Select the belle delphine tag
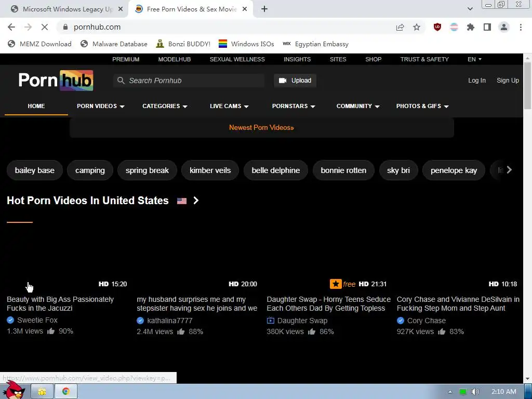Screen dimensions: 532x399 tap(275, 170)
